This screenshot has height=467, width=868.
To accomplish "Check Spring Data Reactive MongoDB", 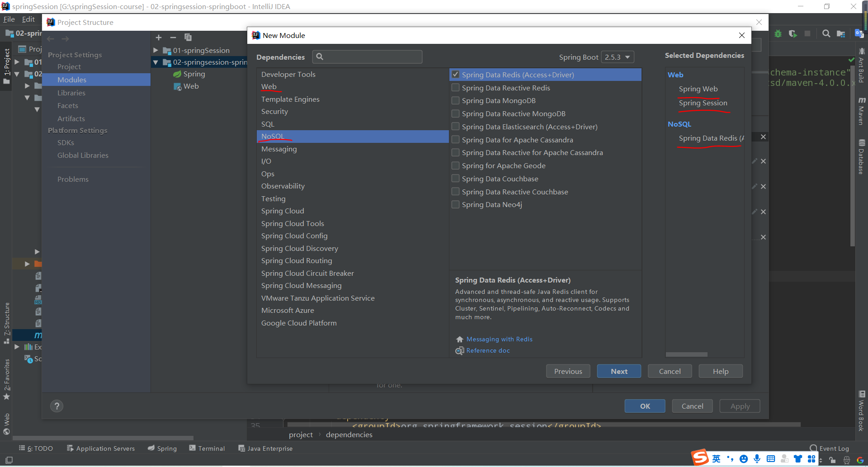I will (455, 113).
